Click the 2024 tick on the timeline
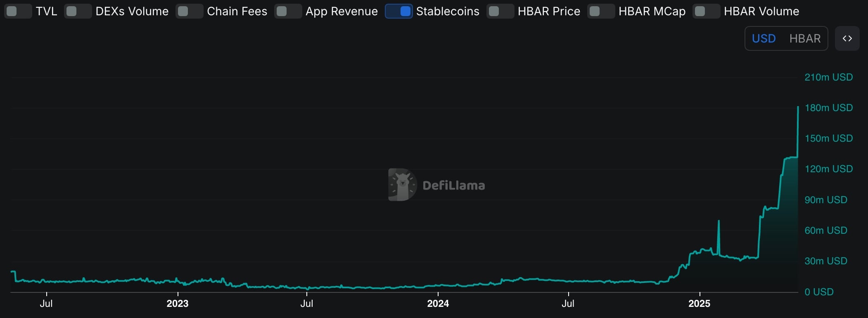The image size is (868, 318). [438, 304]
